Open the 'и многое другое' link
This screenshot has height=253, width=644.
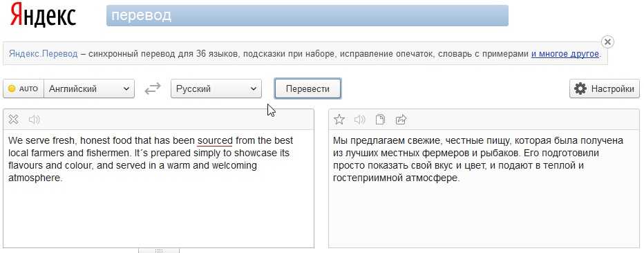coord(565,54)
